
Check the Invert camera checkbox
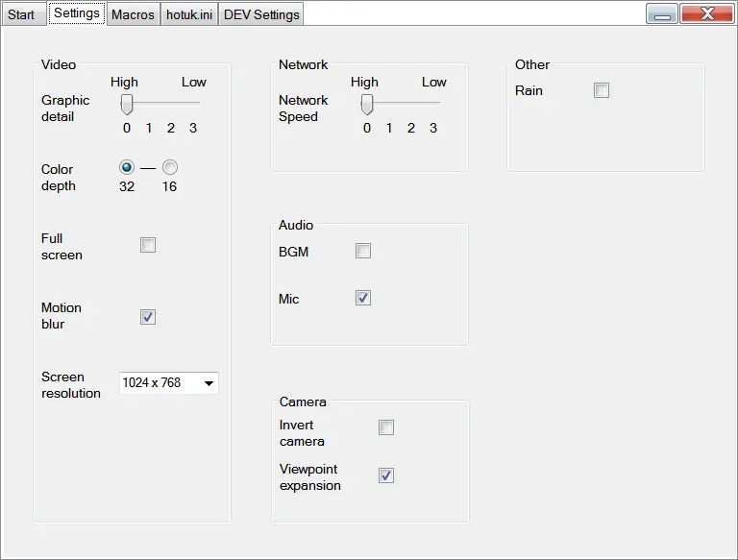(x=386, y=427)
